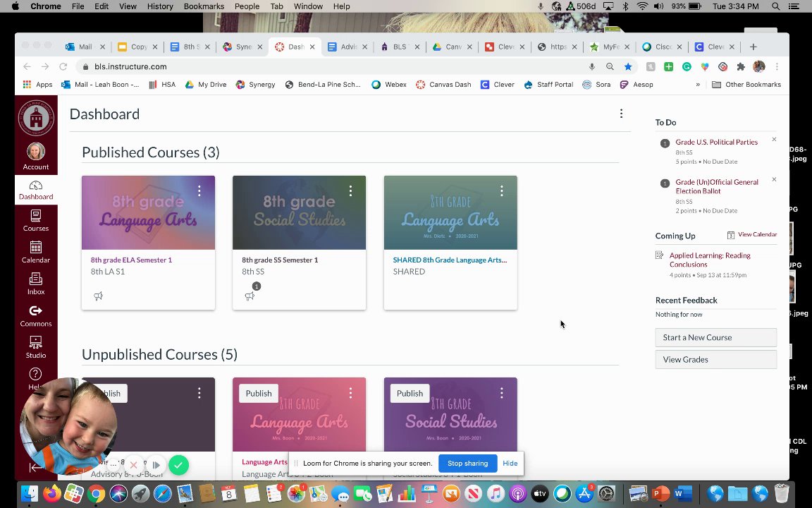The image size is (812, 508).
Task: Open the Account menu in Canvas sidebar
Action: [x=36, y=157]
